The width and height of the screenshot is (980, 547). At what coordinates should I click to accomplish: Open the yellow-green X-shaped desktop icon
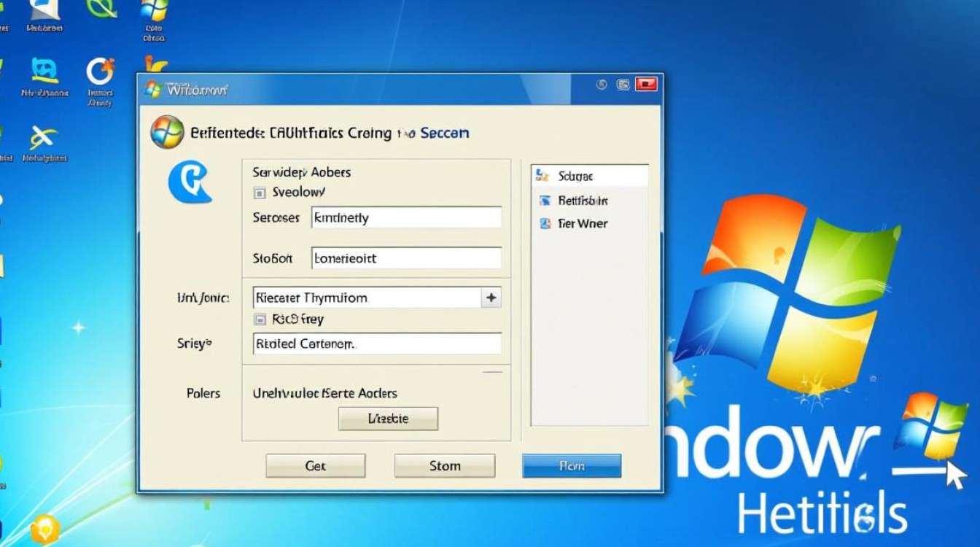tap(43, 137)
